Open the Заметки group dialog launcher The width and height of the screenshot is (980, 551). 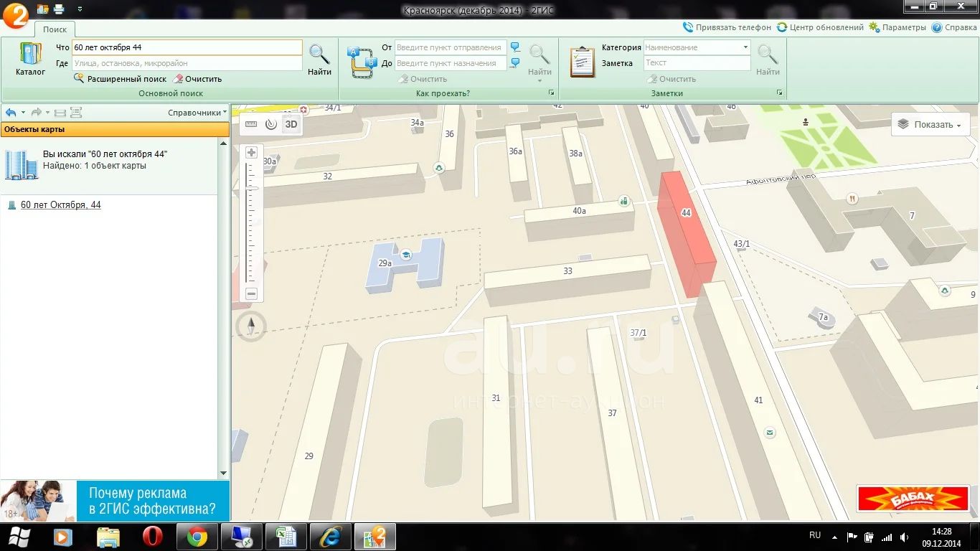[x=780, y=93]
